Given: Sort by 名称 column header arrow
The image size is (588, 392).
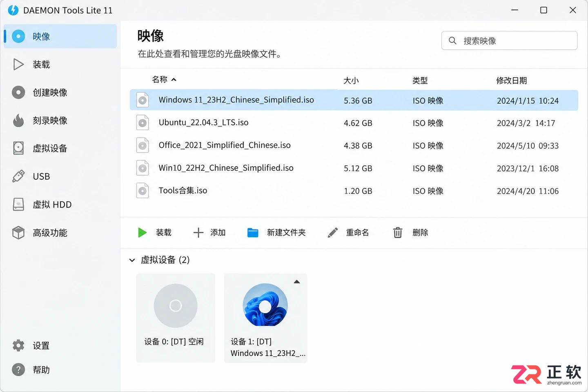Looking at the screenshot, I should pyautogui.click(x=174, y=80).
